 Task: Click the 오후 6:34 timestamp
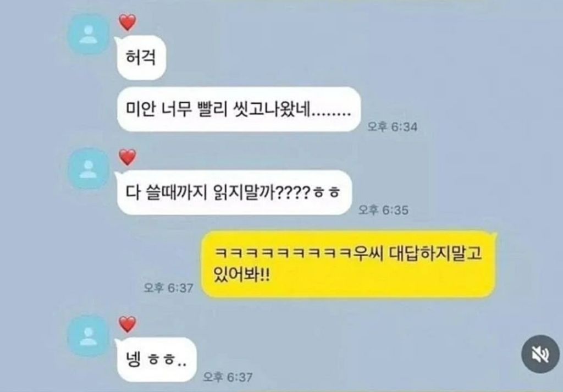point(392,126)
